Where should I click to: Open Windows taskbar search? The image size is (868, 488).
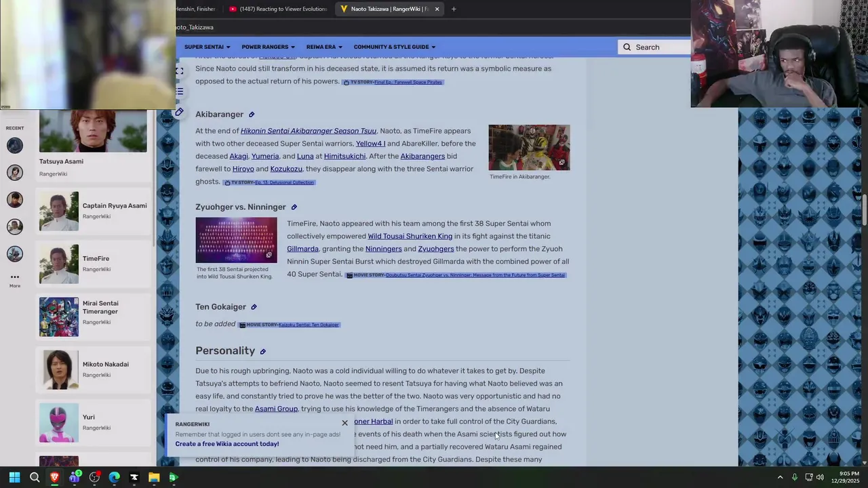point(35,477)
